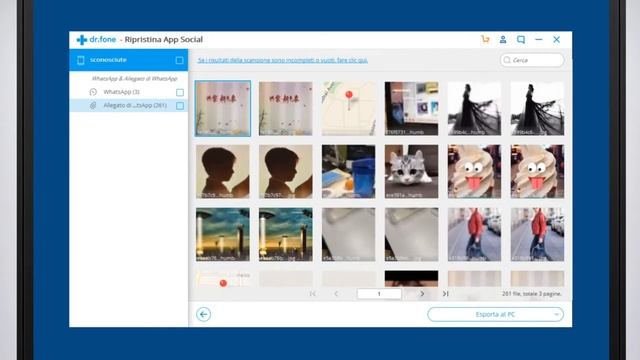Click the page number input field
640x360 pixels.
click(379, 293)
